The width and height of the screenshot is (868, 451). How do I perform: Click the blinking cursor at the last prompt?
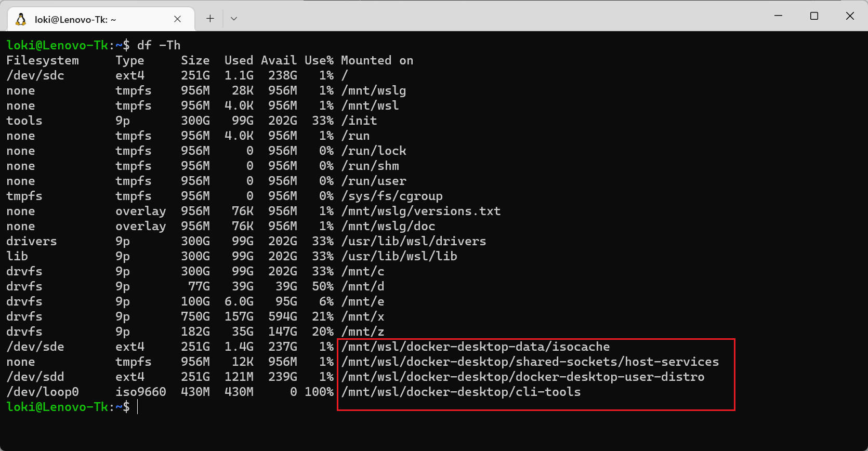click(x=138, y=407)
